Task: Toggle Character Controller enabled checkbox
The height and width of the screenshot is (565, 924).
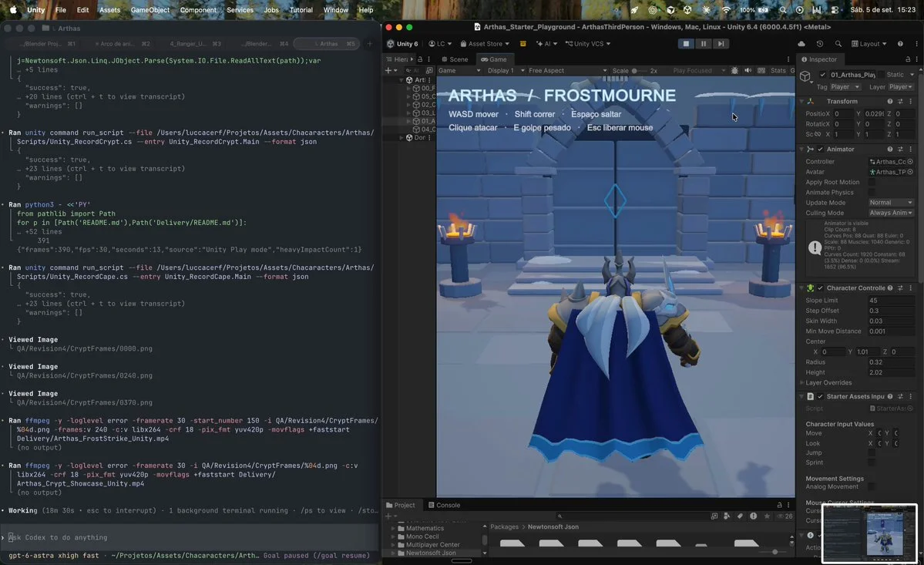Action: coord(820,288)
